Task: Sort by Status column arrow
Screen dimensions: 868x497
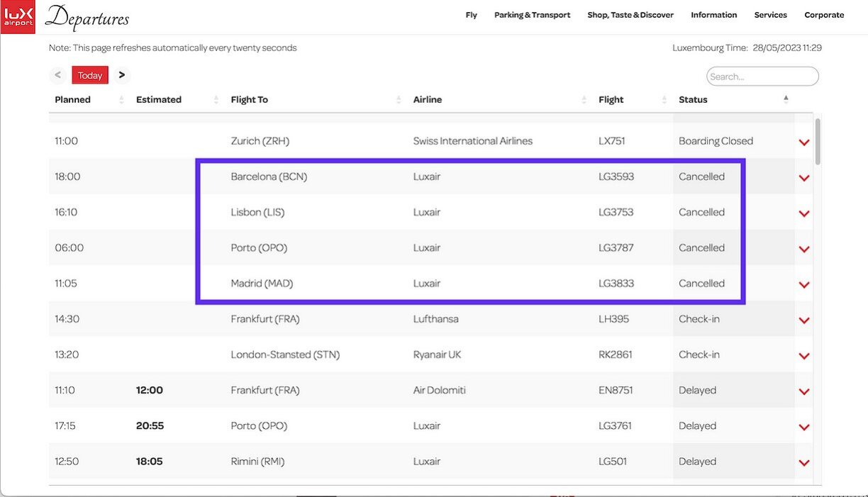Action: click(786, 99)
